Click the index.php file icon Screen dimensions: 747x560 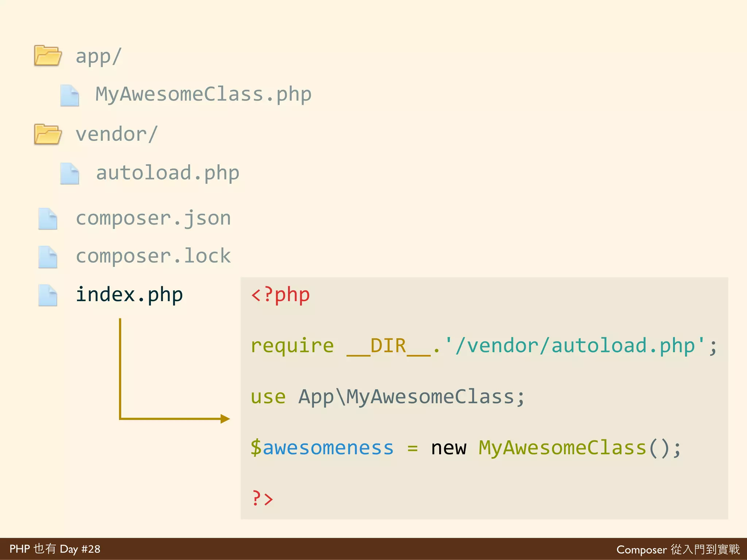48,295
